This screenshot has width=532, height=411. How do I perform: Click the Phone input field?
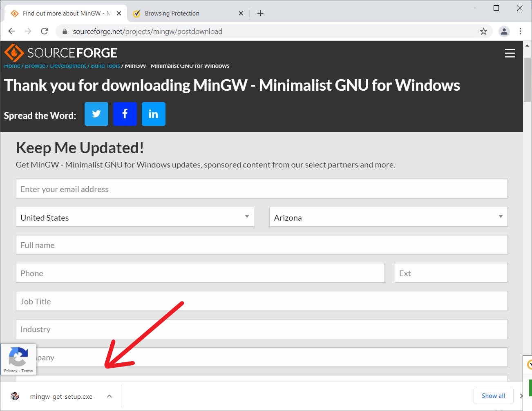click(x=200, y=273)
